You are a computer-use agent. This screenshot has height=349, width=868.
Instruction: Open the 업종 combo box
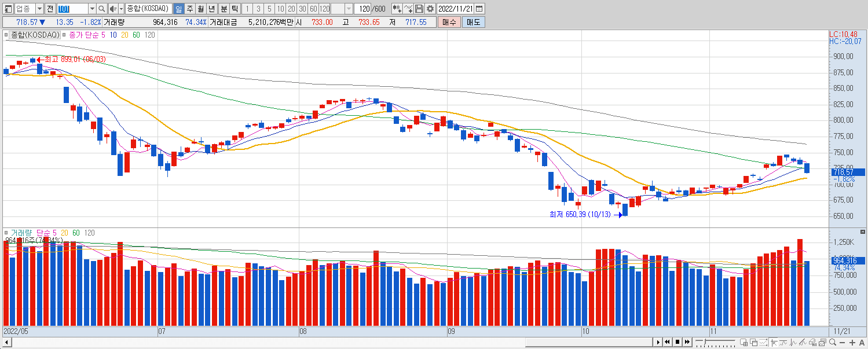pos(29,9)
